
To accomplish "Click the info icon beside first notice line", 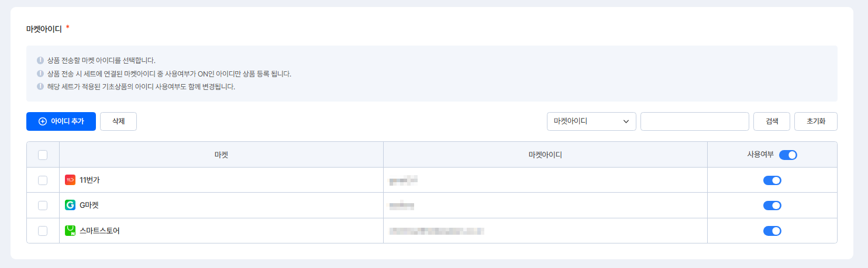I will [40, 60].
